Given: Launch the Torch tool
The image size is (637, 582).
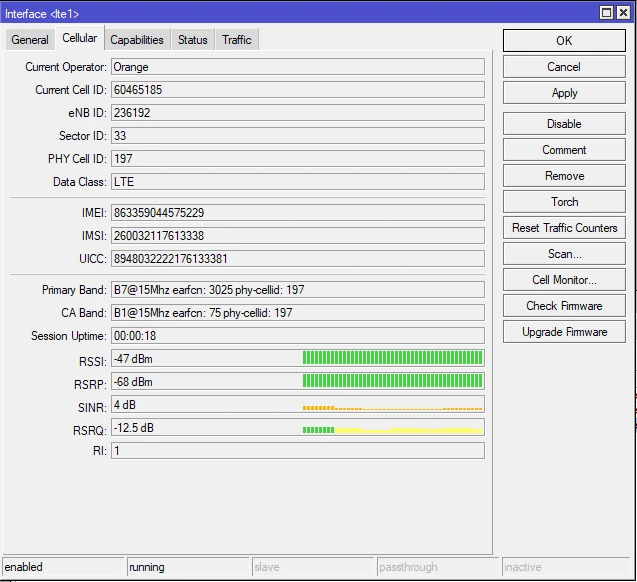Looking at the screenshot, I should tap(564, 201).
